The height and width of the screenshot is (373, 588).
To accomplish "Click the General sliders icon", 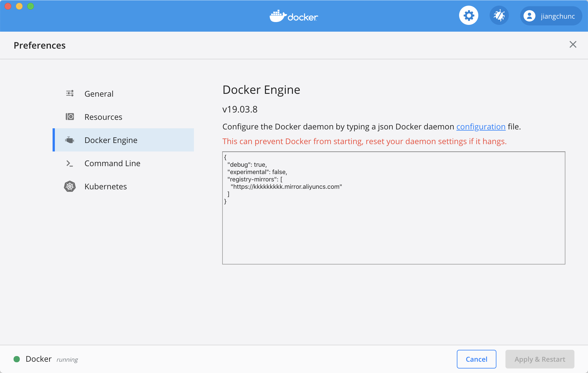I will pos(70,93).
